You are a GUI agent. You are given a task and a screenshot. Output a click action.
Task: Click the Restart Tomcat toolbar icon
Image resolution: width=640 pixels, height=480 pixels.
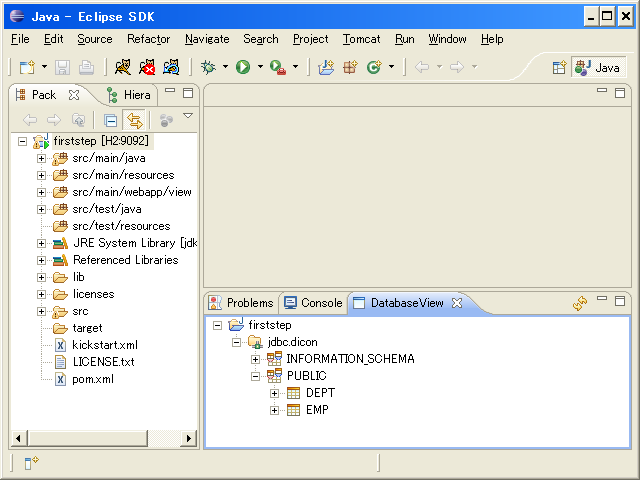[171, 67]
